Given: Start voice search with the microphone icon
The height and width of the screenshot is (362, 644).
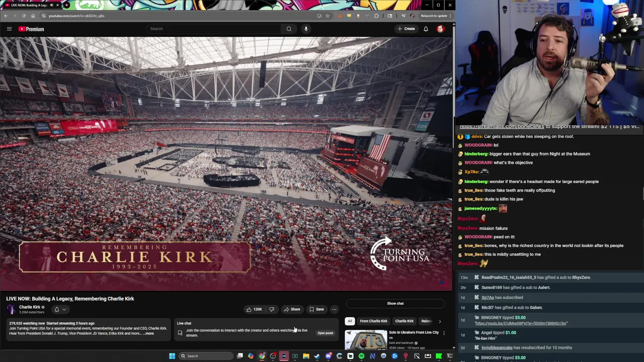Looking at the screenshot, I should point(306,29).
